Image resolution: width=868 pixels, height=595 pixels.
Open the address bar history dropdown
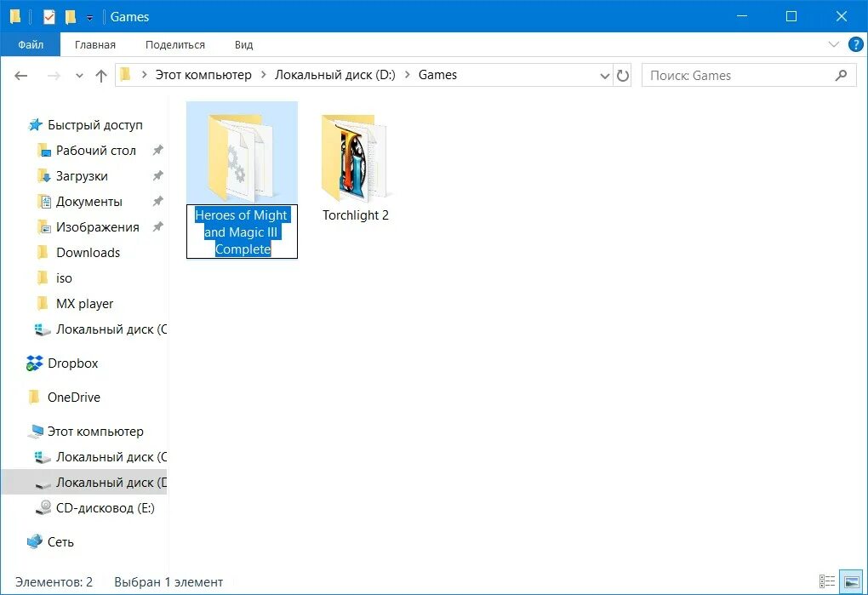point(605,76)
